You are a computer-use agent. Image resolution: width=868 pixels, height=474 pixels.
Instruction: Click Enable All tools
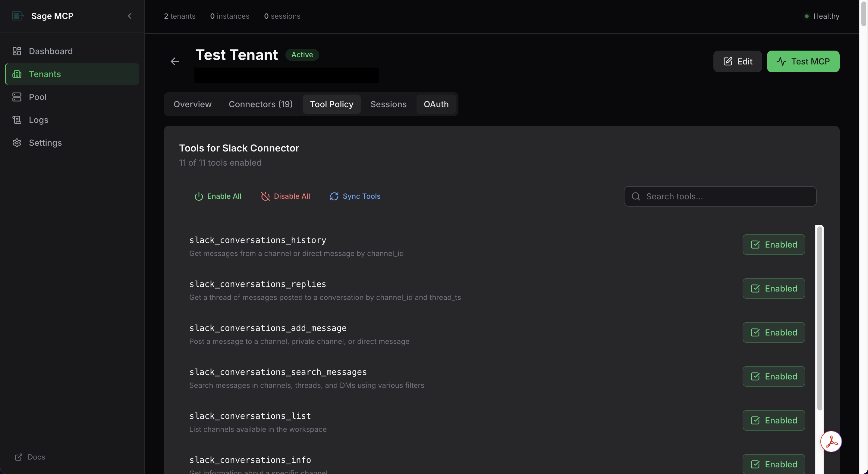point(218,196)
